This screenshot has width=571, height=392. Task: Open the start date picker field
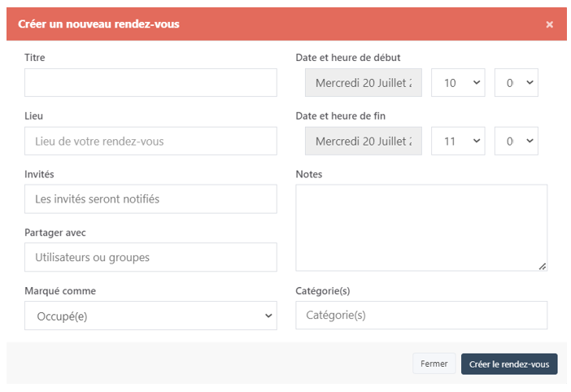pyautogui.click(x=363, y=83)
